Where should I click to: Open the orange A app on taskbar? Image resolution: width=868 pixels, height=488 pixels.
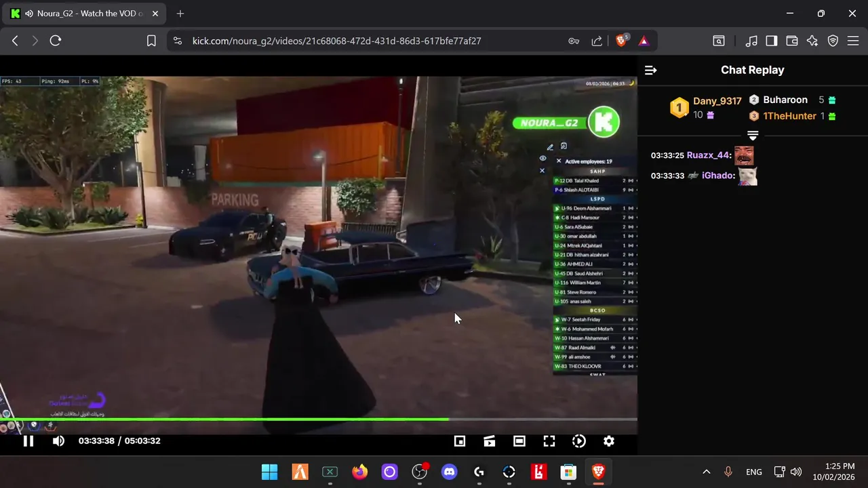[300, 472]
